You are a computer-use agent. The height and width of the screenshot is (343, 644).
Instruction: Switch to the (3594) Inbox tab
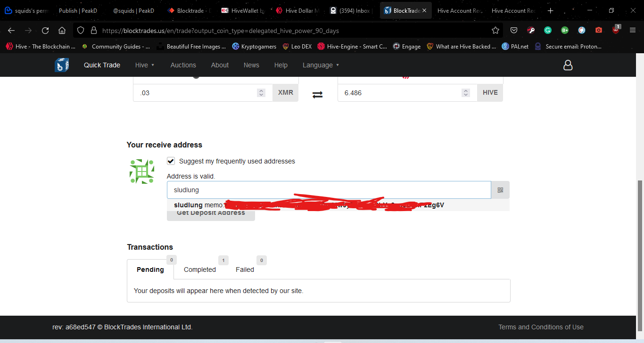pos(352,10)
